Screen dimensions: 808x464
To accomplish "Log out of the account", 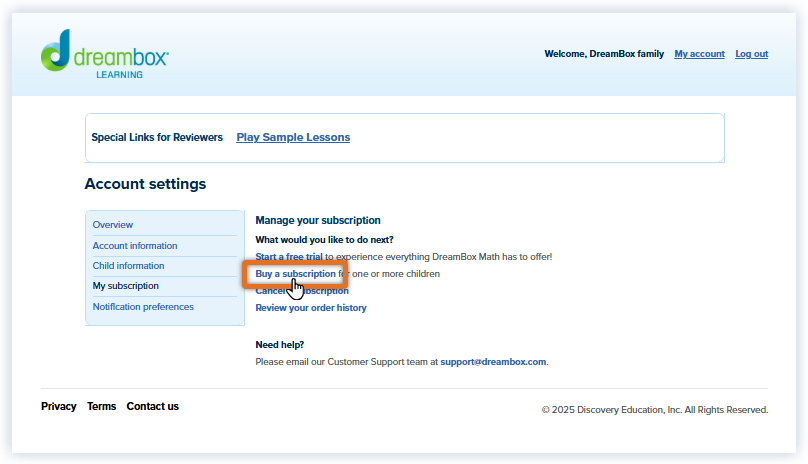I will 751,54.
